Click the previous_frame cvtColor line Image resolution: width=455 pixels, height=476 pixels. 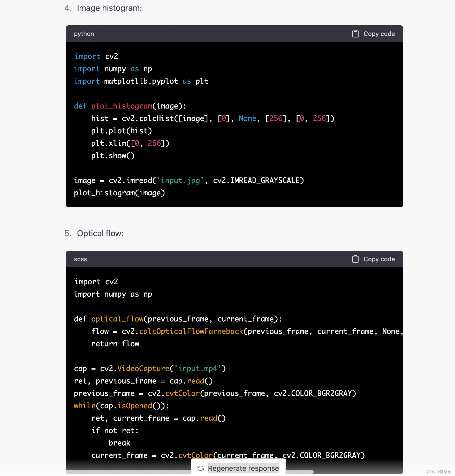point(215,393)
